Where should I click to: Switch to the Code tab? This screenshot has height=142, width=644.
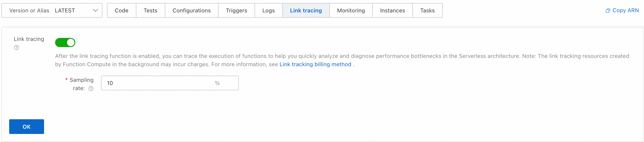[121, 11]
